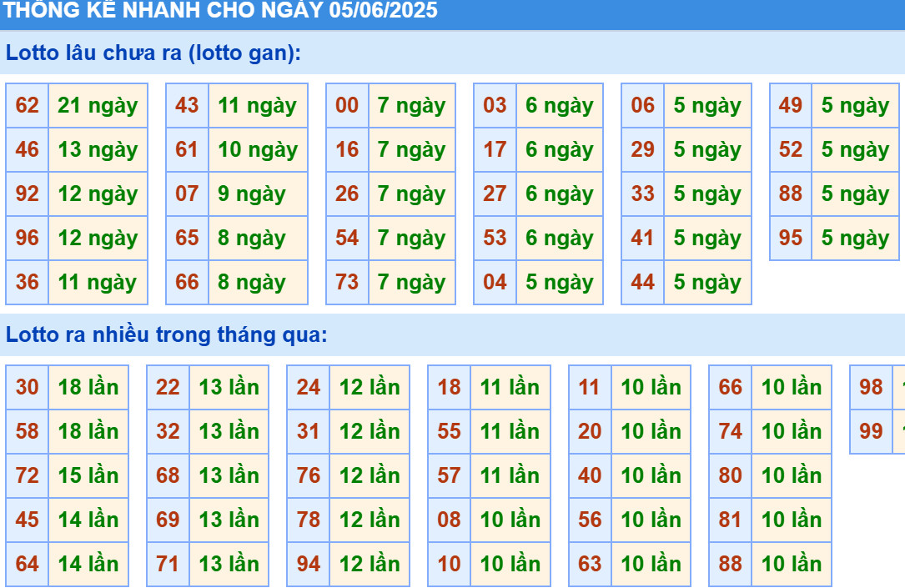Click lotto gan number 43 with 11 ngày
Image resolution: width=905 pixels, height=588 pixels.
(186, 105)
